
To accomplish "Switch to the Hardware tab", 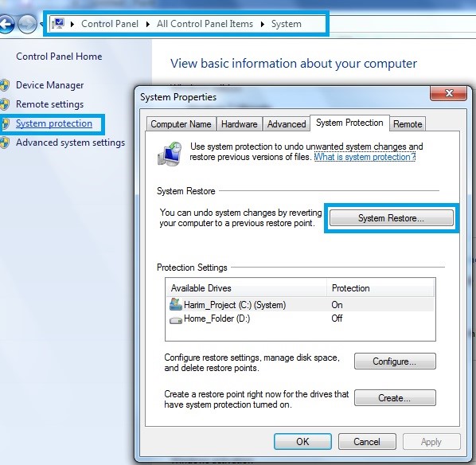I will (240, 124).
